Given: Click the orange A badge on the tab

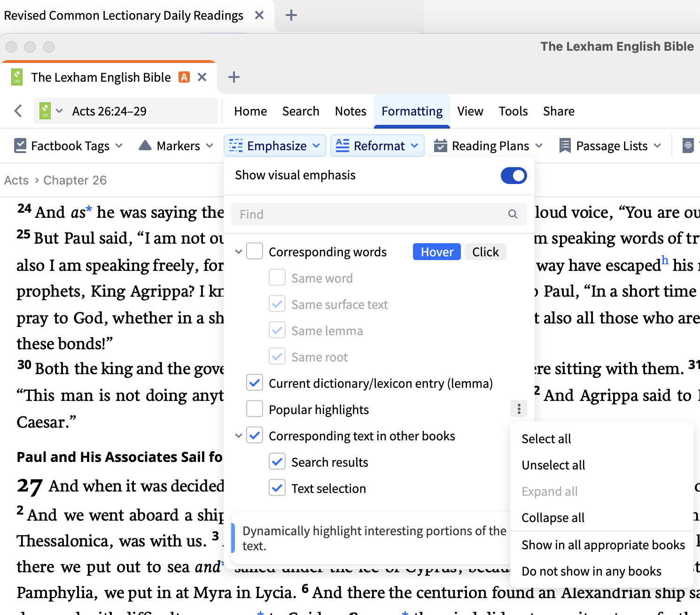Looking at the screenshot, I should [x=184, y=77].
